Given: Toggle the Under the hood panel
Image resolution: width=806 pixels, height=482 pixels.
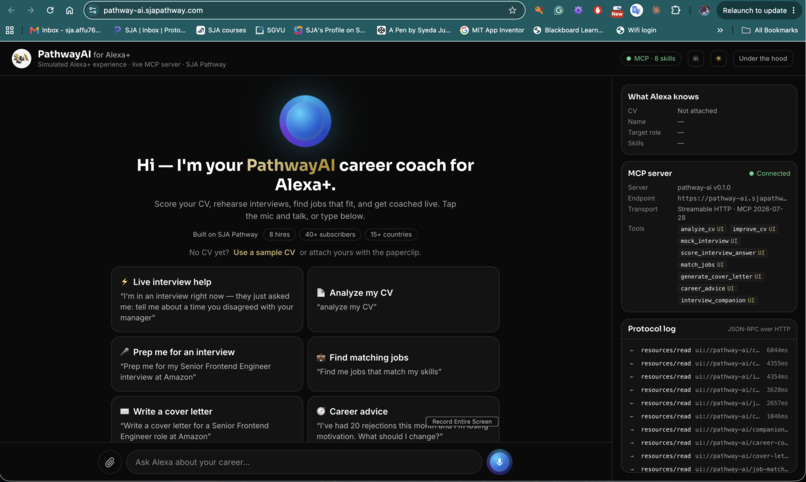Looking at the screenshot, I should [x=763, y=59].
